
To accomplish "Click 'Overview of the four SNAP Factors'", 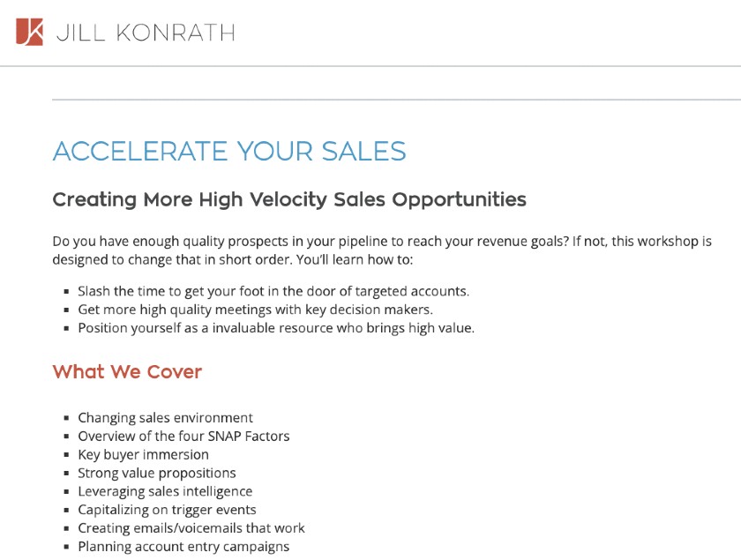I will click(x=183, y=437).
